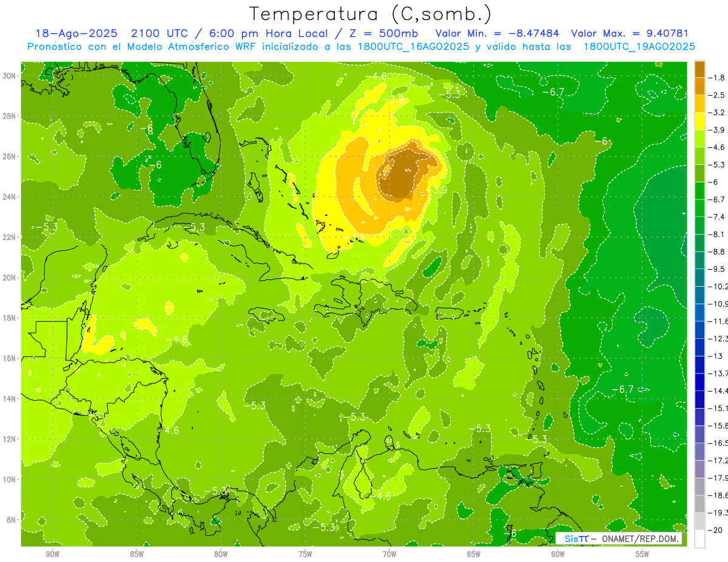
Task: Click the 'Valor Max. = 9.40781' readout
Action: coord(630,34)
